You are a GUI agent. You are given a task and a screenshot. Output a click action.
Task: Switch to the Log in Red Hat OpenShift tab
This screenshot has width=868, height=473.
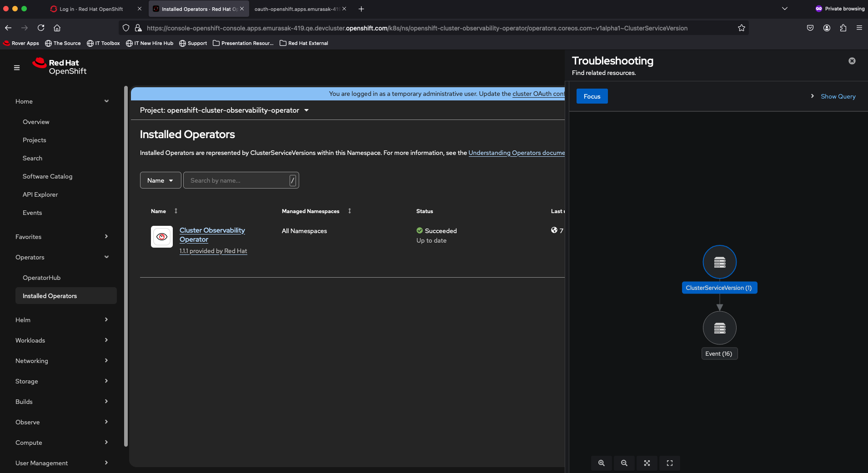[91, 9]
